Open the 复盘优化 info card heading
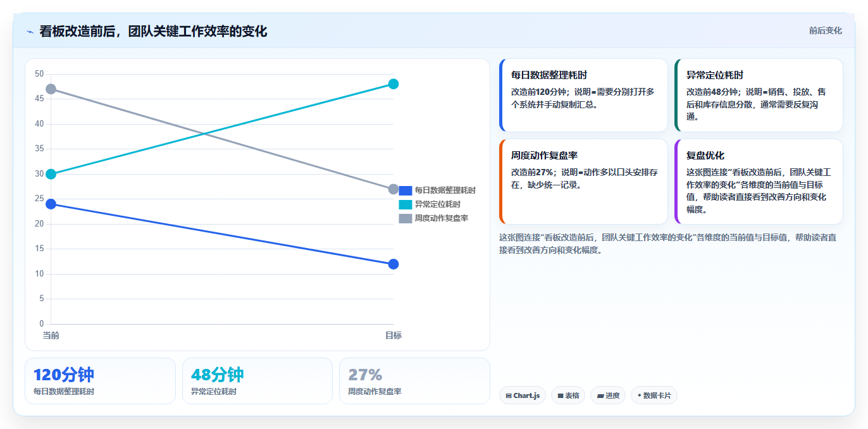Screen dimensions: 868x429 [x=705, y=156]
